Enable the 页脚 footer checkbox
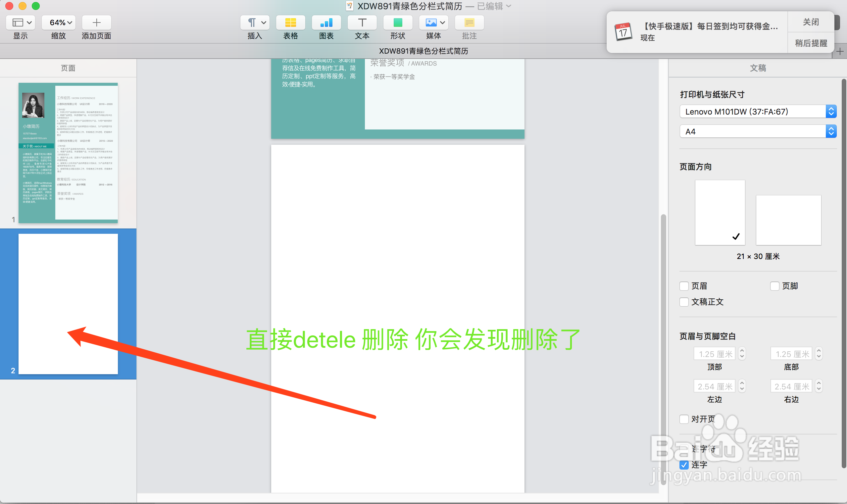 (775, 286)
